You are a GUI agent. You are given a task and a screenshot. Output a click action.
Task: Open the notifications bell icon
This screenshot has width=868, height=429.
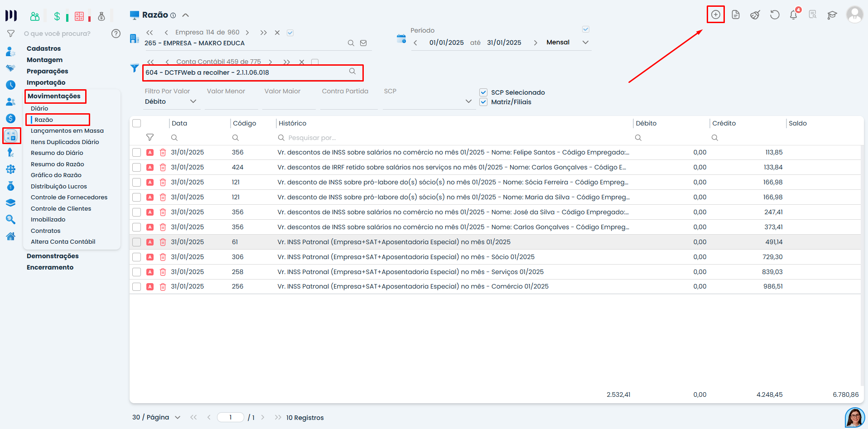793,15
